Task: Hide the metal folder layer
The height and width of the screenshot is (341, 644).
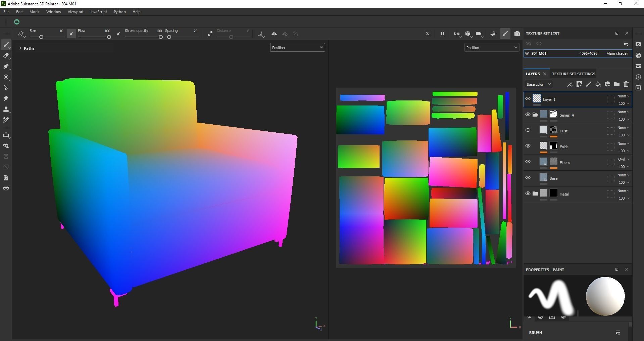Action: point(528,194)
